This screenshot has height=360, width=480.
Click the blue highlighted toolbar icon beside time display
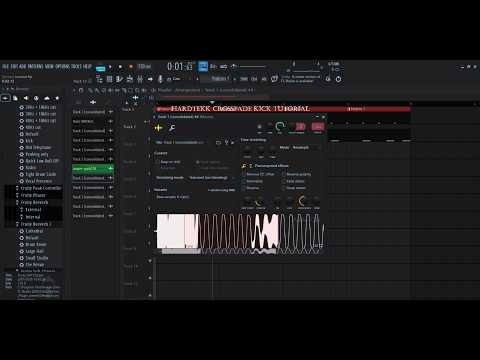pyautogui.click(x=203, y=66)
